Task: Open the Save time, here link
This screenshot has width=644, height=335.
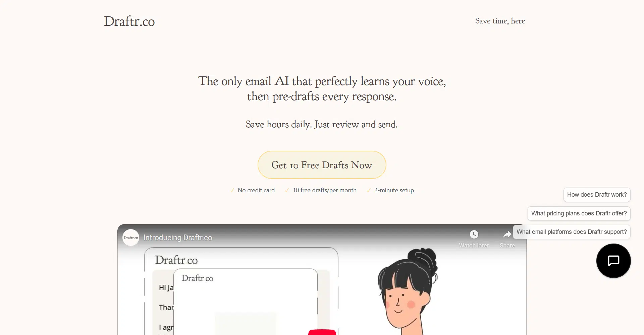Action: click(500, 21)
